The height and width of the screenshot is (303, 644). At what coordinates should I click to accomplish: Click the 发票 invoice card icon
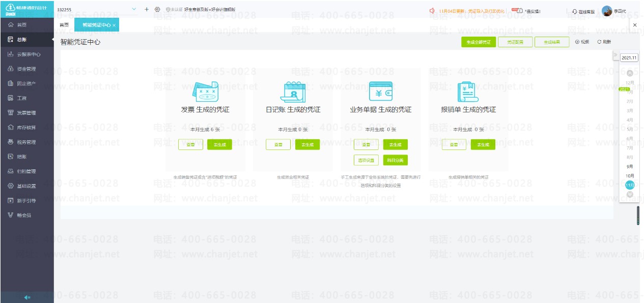pyautogui.click(x=205, y=92)
